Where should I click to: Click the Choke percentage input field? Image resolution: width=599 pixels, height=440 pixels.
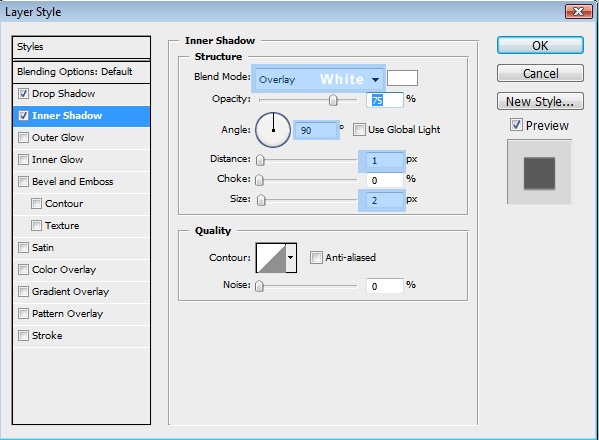(x=385, y=180)
